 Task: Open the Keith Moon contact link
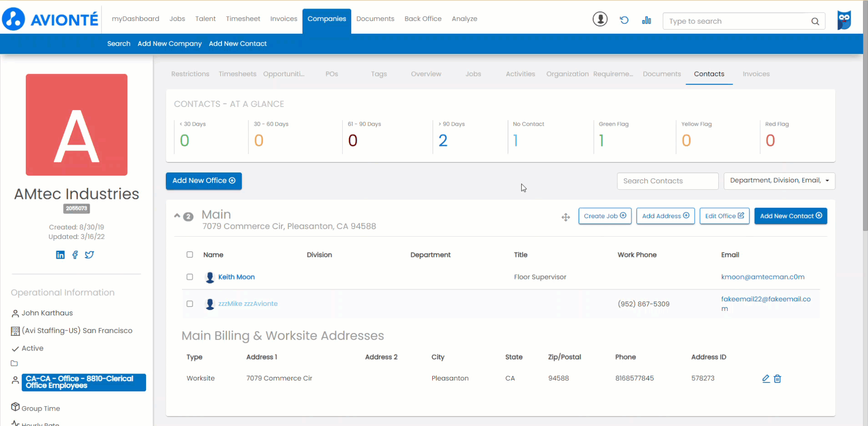237,277
